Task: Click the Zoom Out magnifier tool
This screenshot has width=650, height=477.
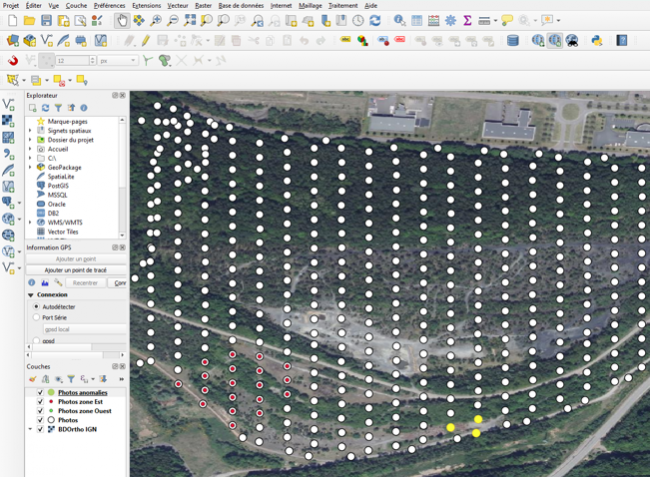Action: [x=173, y=20]
